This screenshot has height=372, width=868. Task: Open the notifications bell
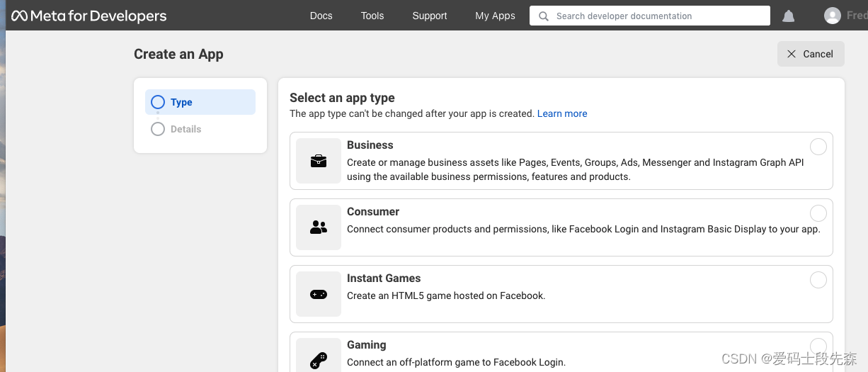[x=788, y=16]
